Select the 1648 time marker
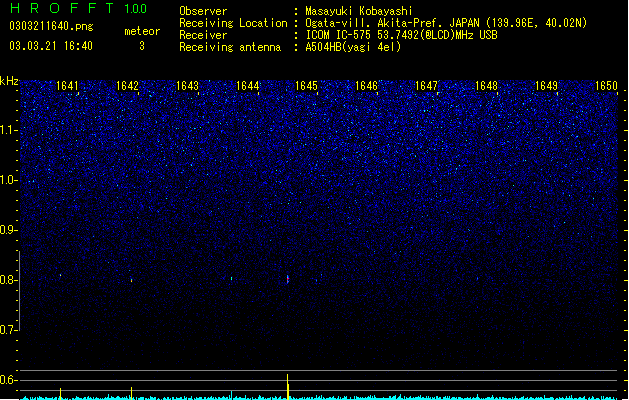Screen dimensions: 629x400 point(486,86)
